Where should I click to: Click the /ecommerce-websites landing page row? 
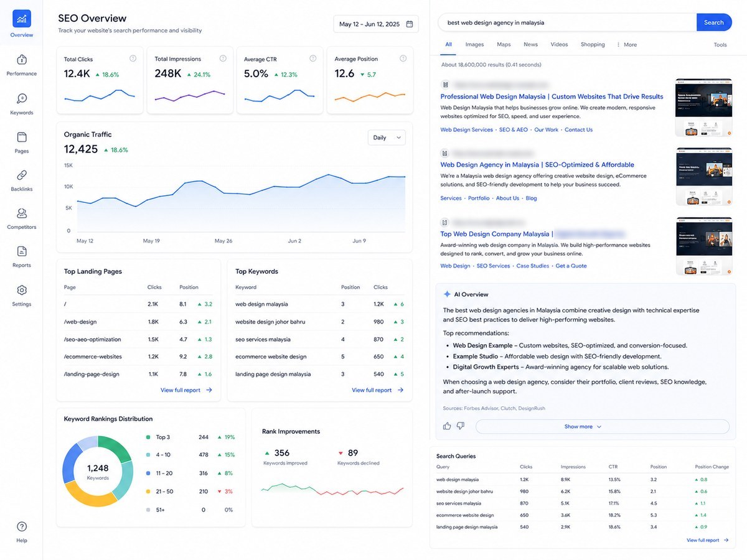pos(138,357)
